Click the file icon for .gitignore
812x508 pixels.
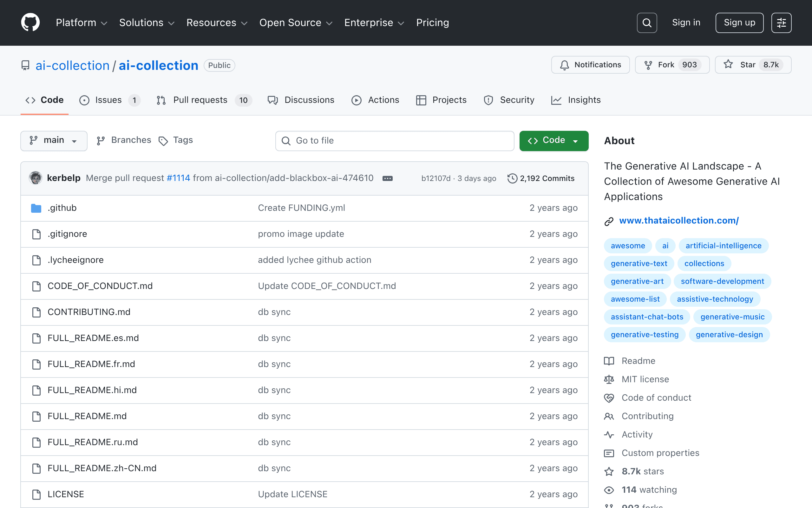tap(36, 234)
